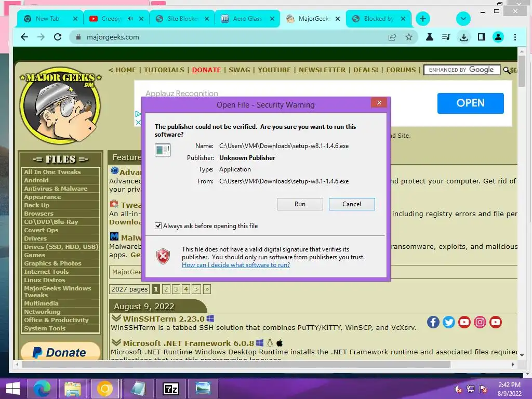Open File Explorer from taskbar

click(x=73, y=389)
